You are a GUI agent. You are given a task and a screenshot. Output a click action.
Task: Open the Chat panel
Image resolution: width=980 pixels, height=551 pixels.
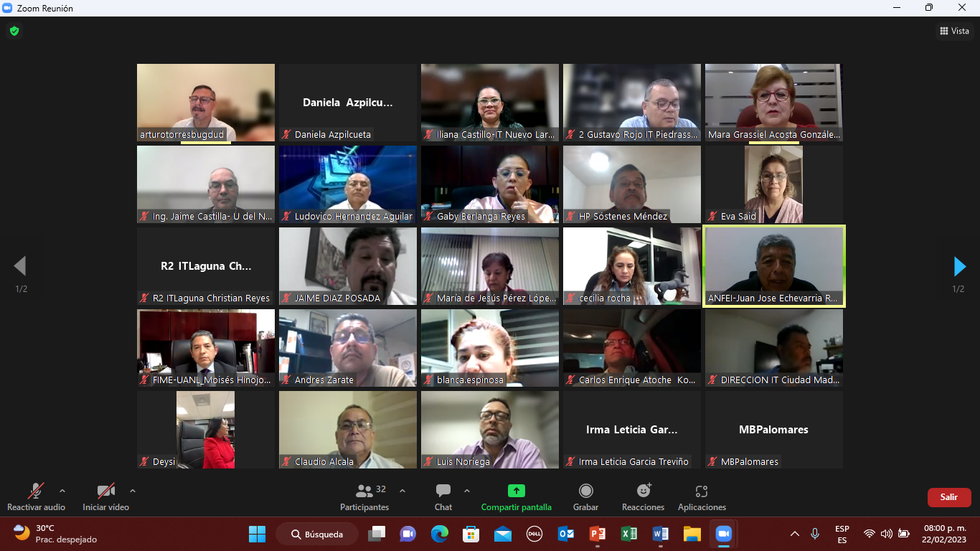443,496
